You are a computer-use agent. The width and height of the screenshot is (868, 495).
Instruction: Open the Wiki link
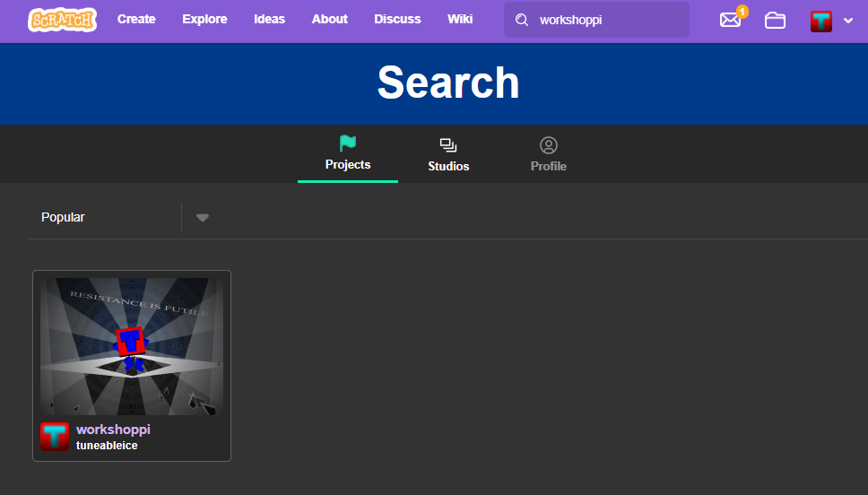tap(460, 20)
